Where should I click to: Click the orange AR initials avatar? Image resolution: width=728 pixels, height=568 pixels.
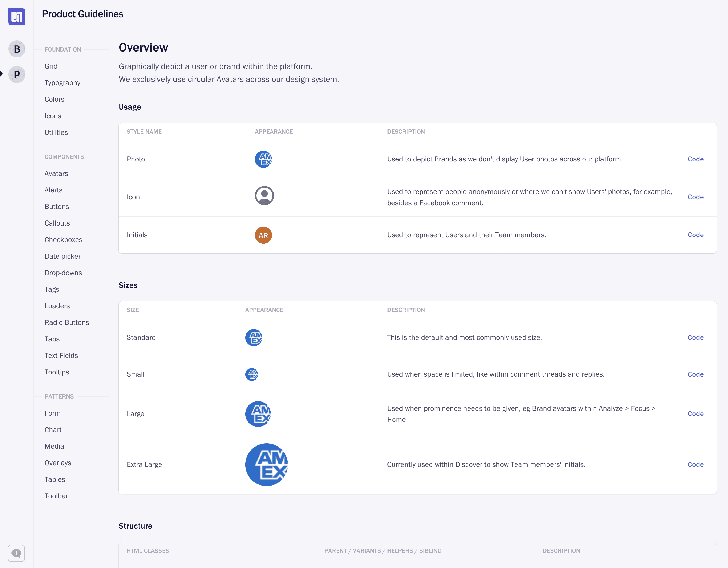[x=263, y=235]
